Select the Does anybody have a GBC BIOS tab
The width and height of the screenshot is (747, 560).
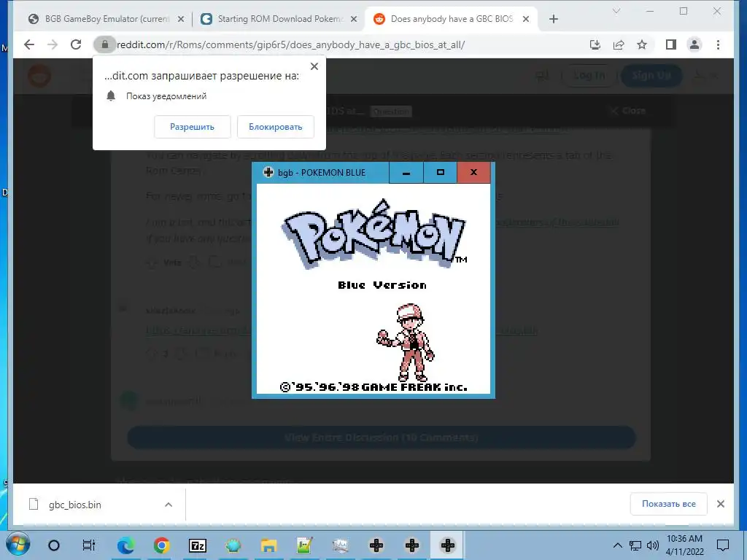(x=452, y=19)
